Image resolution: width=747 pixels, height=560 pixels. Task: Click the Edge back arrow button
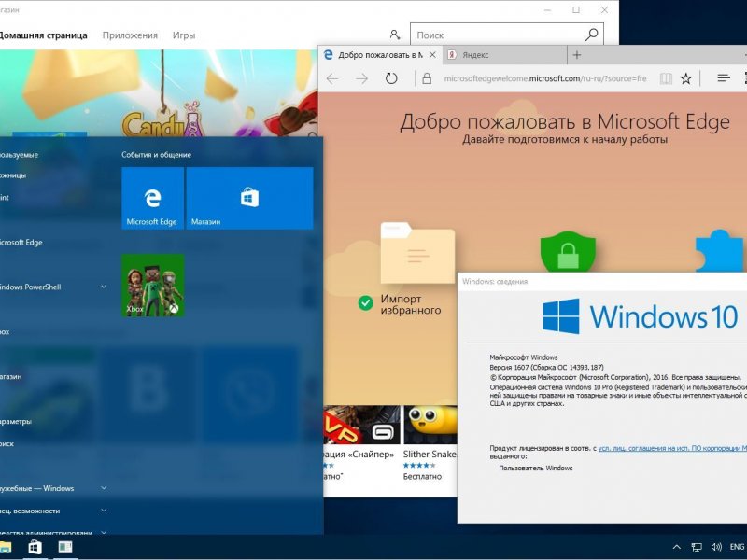point(332,78)
